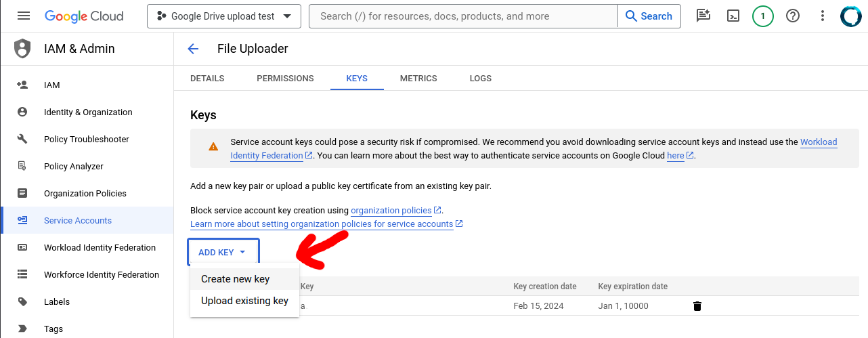
Task: Switch to the METRICS tab
Action: pos(418,79)
